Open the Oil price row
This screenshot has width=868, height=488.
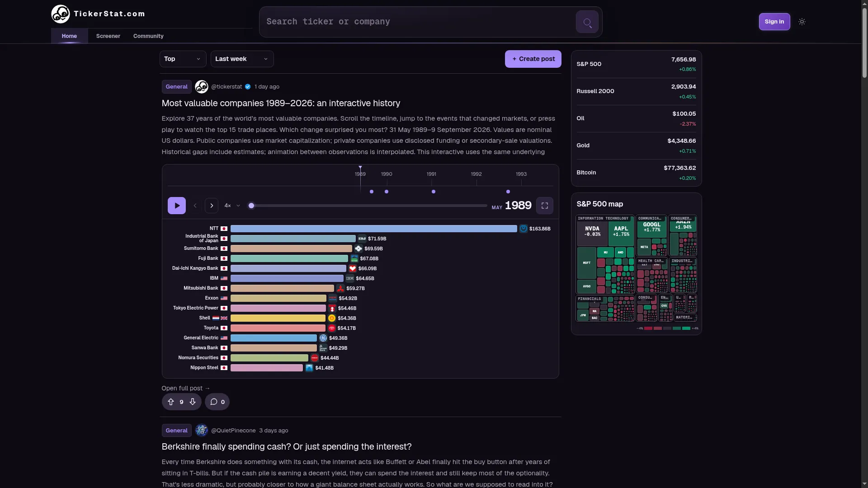[636, 118]
